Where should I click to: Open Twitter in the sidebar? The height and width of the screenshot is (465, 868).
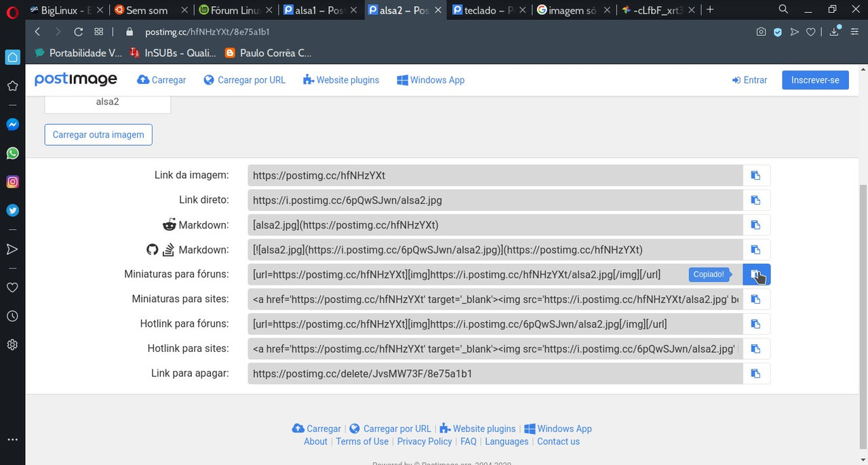12,210
